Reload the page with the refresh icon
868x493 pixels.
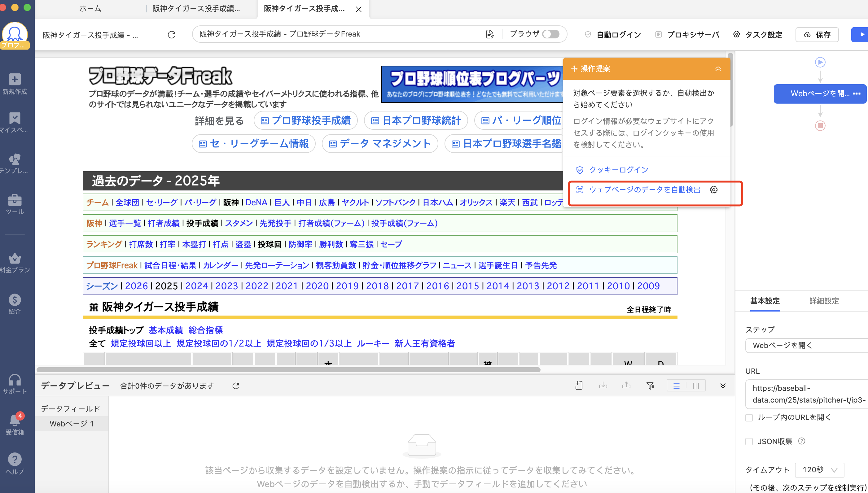point(172,35)
